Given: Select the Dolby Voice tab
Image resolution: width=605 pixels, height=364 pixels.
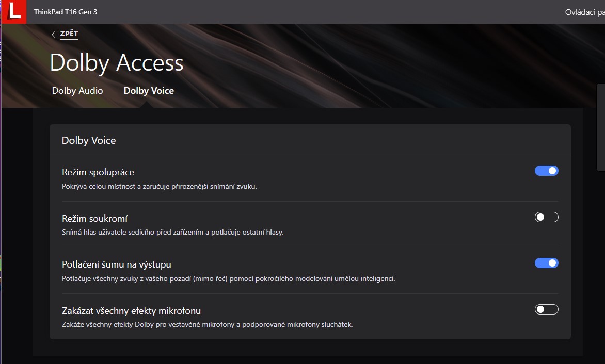Looking at the screenshot, I should point(149,91).
